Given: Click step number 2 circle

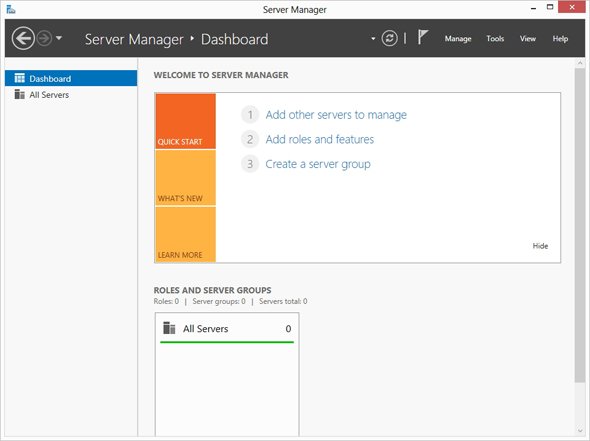Looking at the screenshot, I should click(x=250, y=139).
